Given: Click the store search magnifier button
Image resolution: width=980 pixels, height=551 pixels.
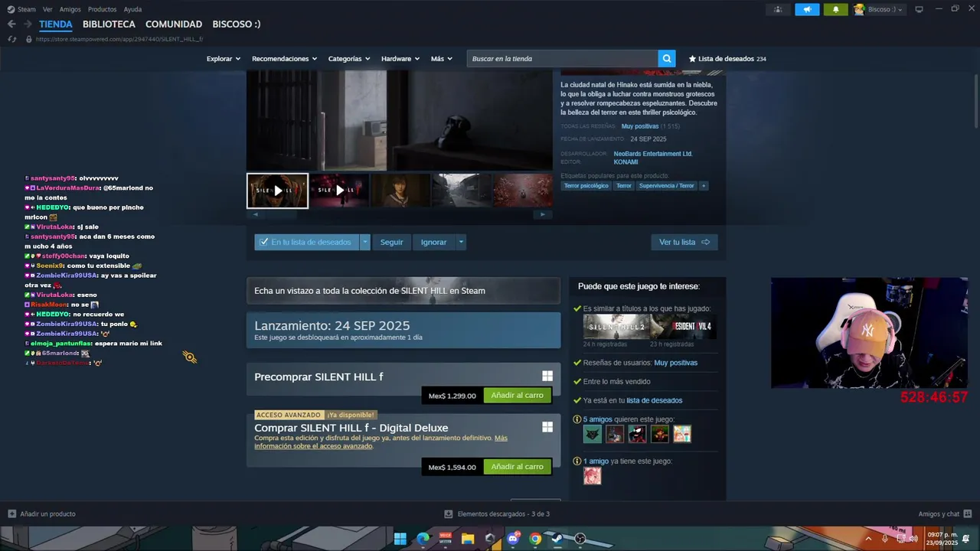Looking at the screenshot, I should (668, 58).
